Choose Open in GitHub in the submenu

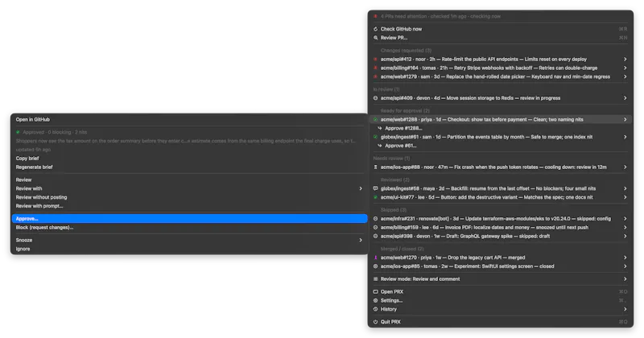[189, 120]
